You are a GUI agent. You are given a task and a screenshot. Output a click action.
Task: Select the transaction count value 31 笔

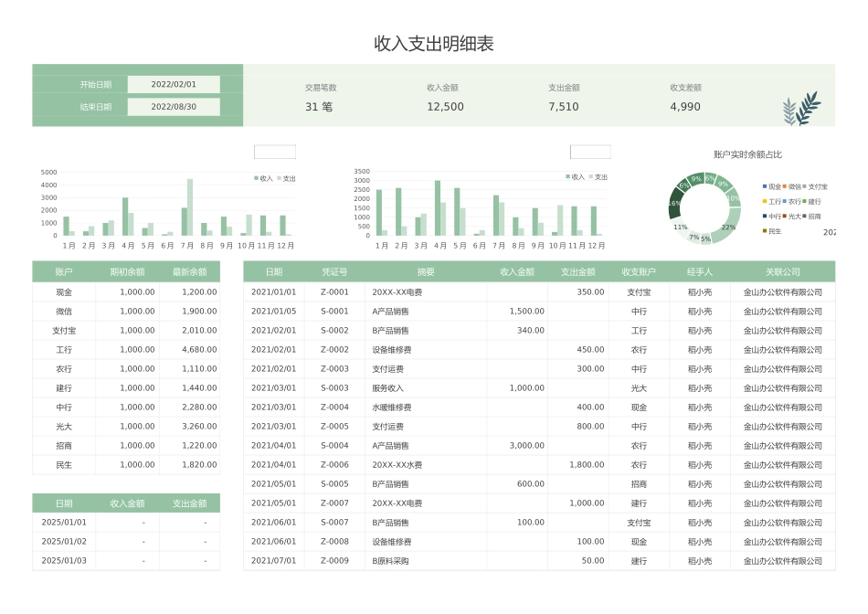point(319,107)
